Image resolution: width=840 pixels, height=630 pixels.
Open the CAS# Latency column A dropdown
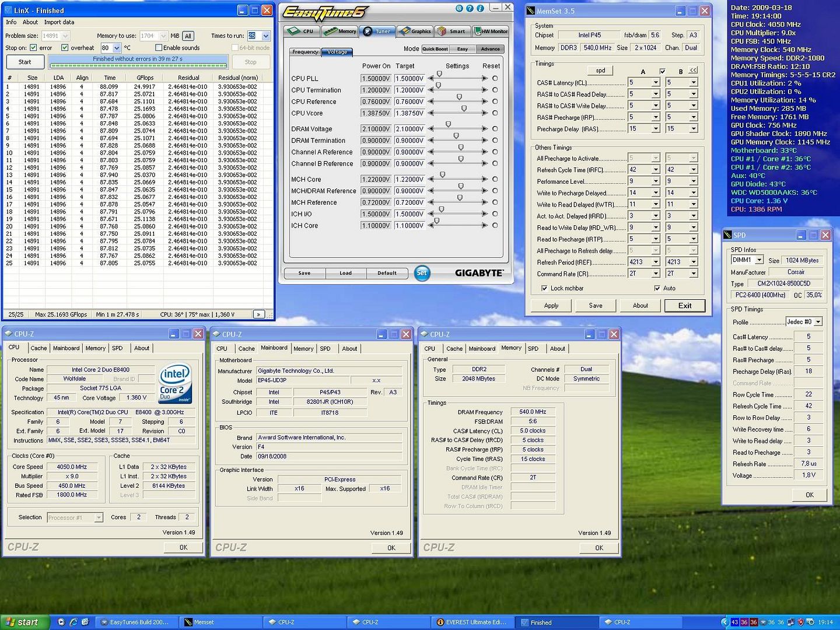coord(656,83)
